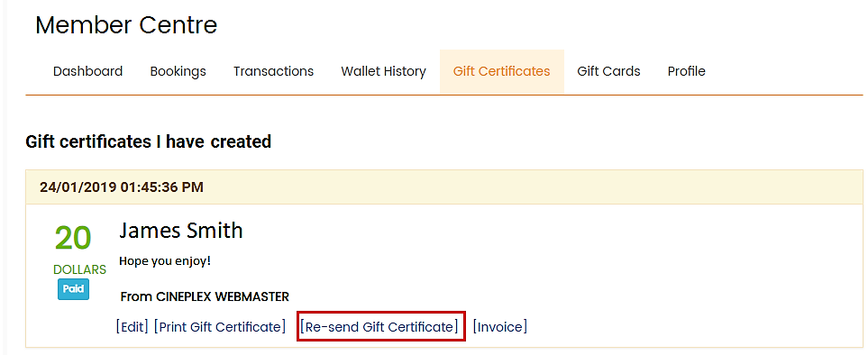
Task: Navigate to the Profile tab
Action: tap(687, 71)
